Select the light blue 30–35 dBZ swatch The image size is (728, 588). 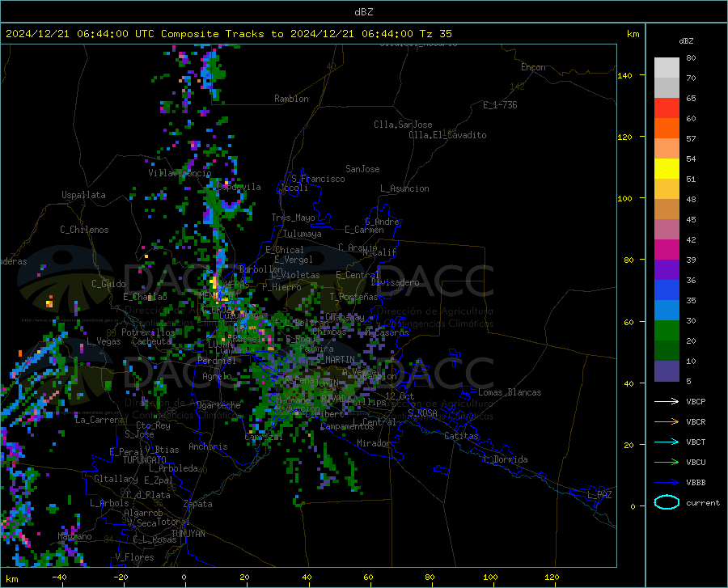(x=667, y=311)
